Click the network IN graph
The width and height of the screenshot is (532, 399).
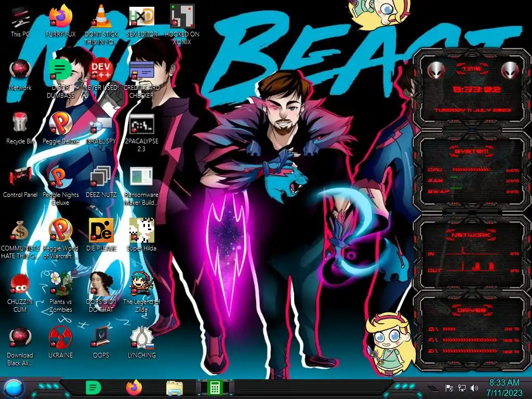pyautogui.click(x=472, y=251)
